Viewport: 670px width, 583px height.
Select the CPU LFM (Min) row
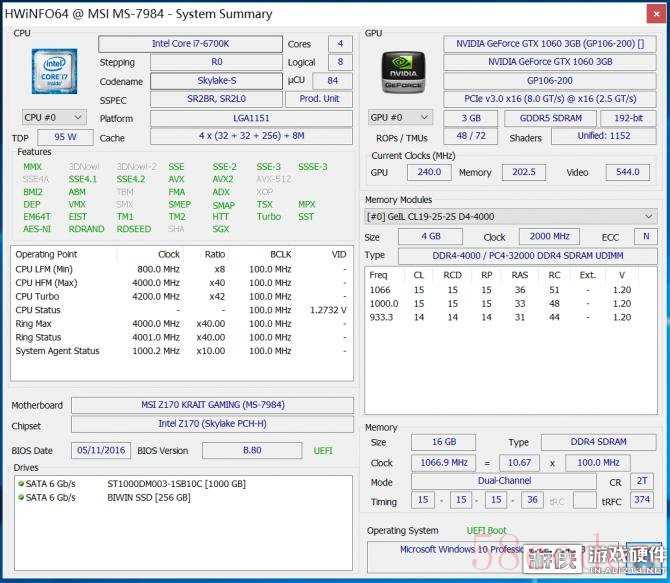coord(182,269)
